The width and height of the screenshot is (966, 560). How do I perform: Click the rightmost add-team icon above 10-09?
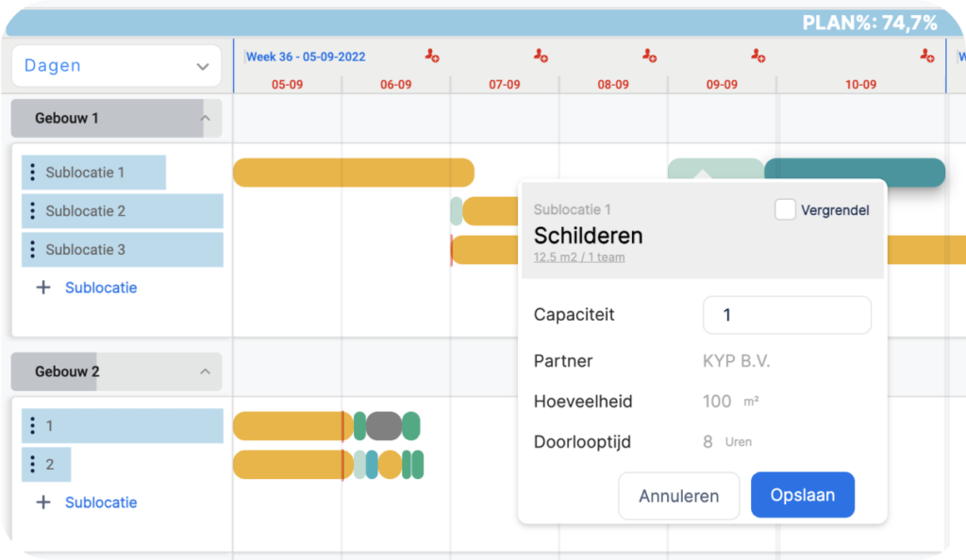927,57
